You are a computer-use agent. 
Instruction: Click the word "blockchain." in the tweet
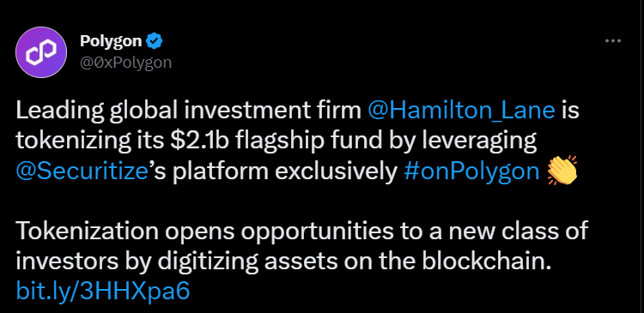tap(486, 262)
